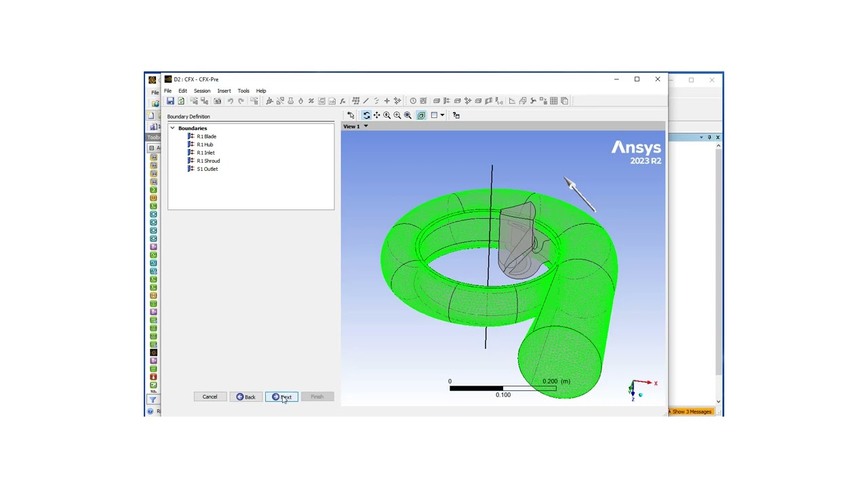This screenshot has height=488, width=868.
Task: Open the Help menu
Action: pos(261,91)
